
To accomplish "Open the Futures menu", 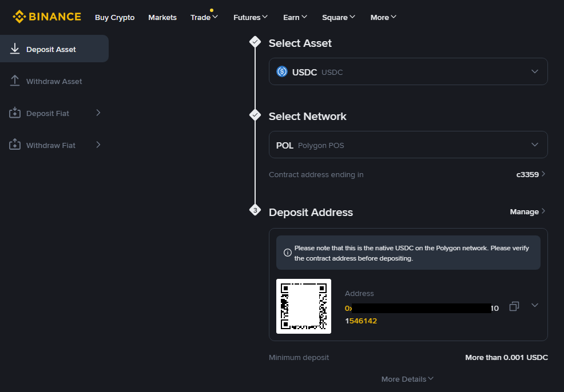I will coord(251,17).
